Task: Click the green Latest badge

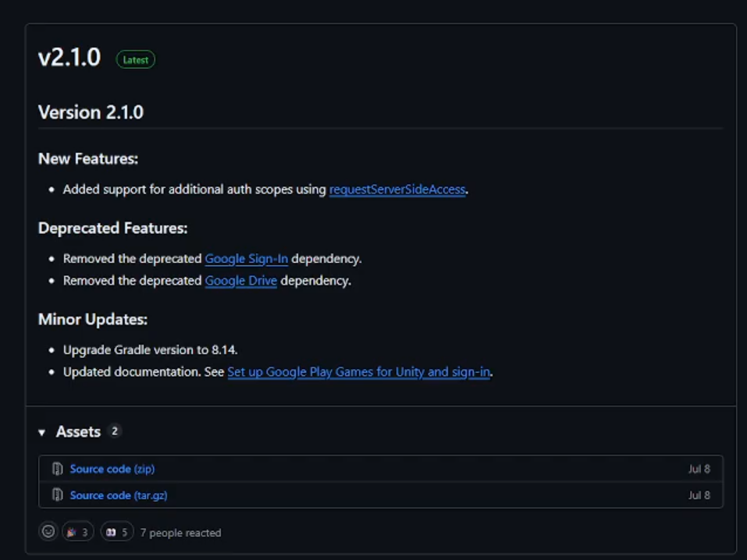Action: click(x=136, y=59)
